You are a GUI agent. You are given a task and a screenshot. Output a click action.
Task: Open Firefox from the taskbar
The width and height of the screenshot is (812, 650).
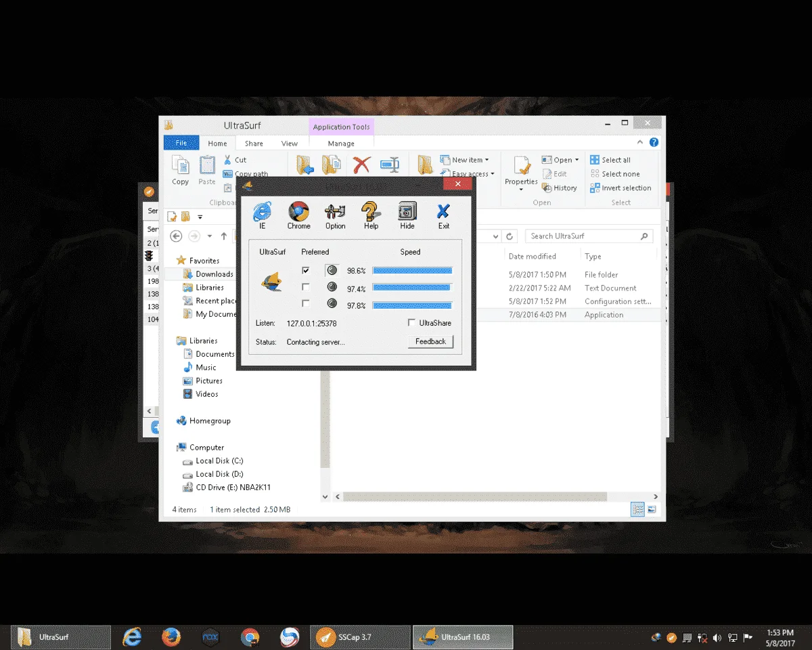tap(171, 637)
